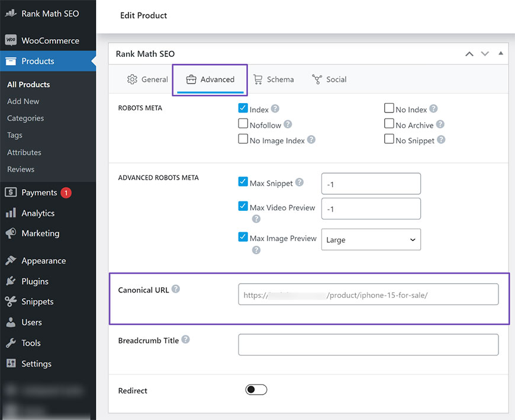515x420 pixels.
Task: Click the WooCommerce woo icon
Action: click(11, 40)
